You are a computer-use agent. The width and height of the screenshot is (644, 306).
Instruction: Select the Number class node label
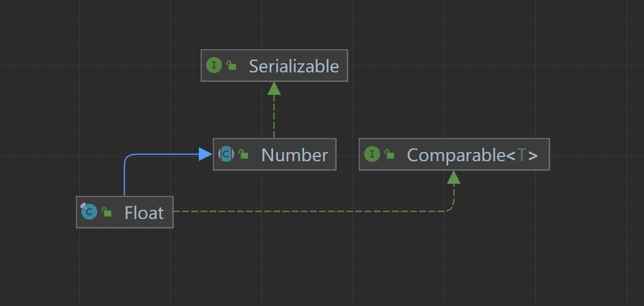pos(294,155)
